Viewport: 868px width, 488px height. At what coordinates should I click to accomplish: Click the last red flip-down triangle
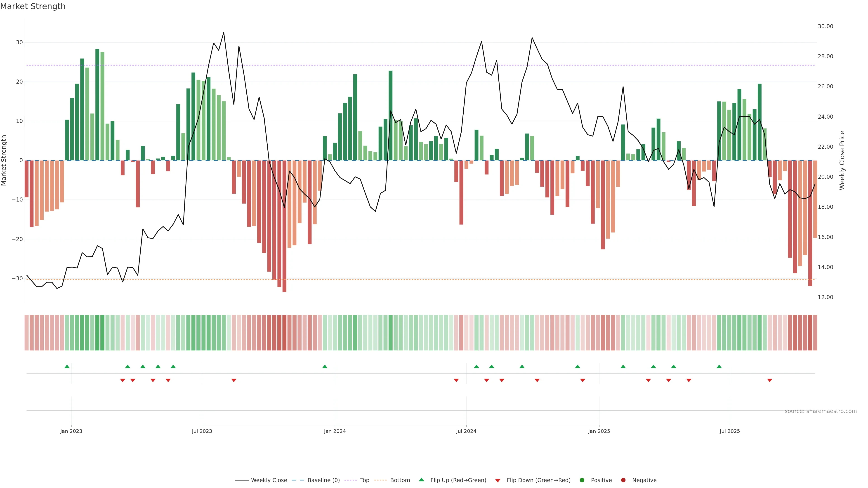(x=770, y=380)
